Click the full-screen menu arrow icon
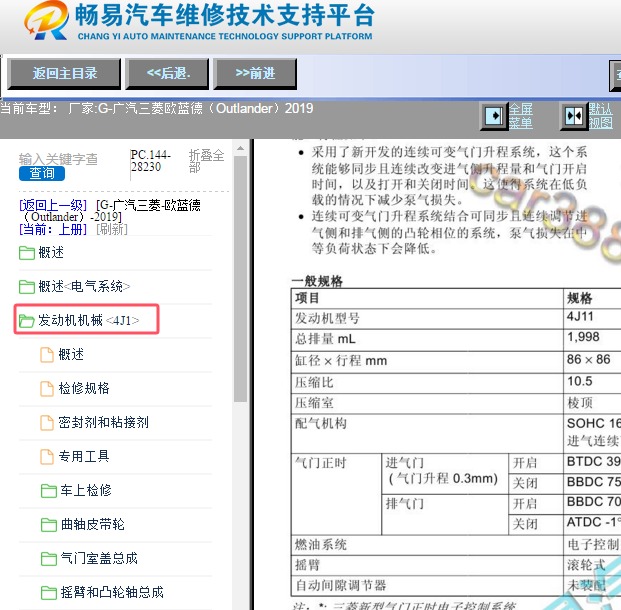 click(x=493, y=116)
